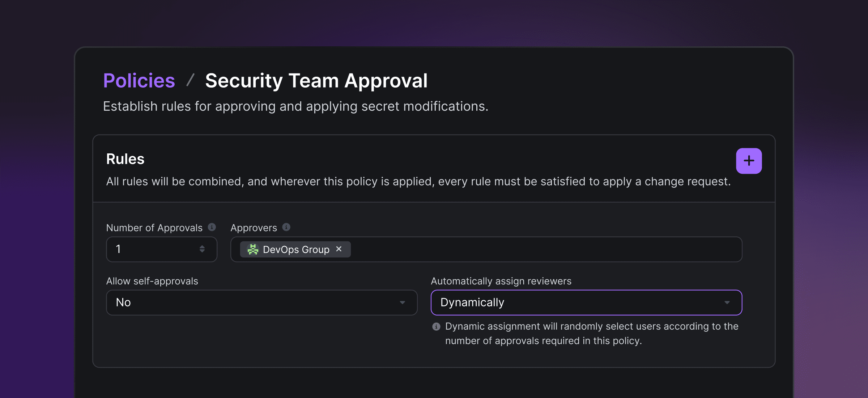Click info icon beside Number of Approvals
Screen dimensions: 868x398
212,227
